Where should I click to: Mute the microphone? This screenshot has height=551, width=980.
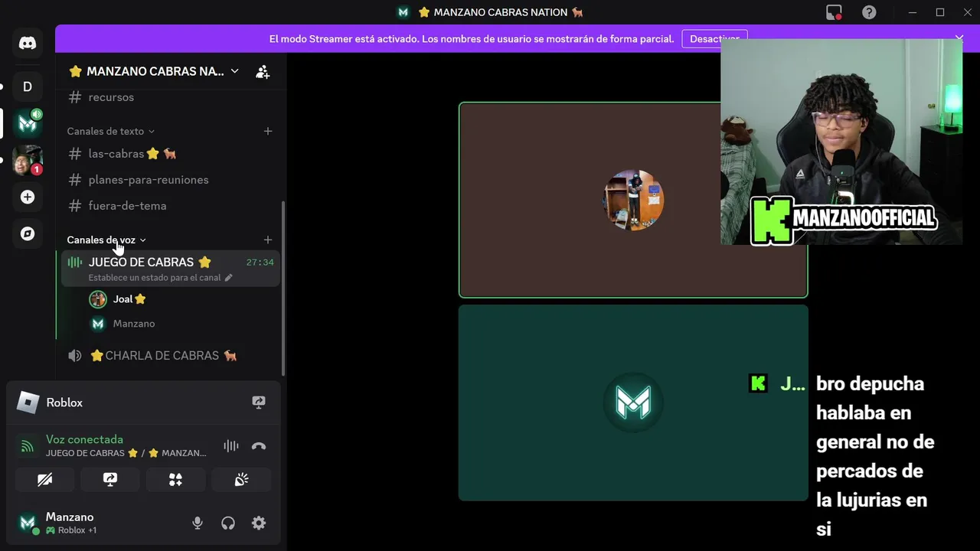pyautogui.click(x=198, y=523)
